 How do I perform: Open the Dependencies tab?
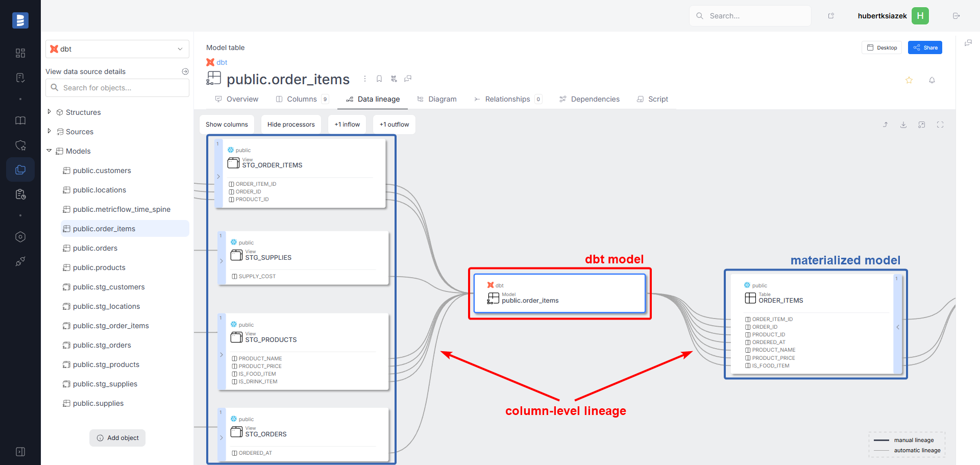click(590, 99)
